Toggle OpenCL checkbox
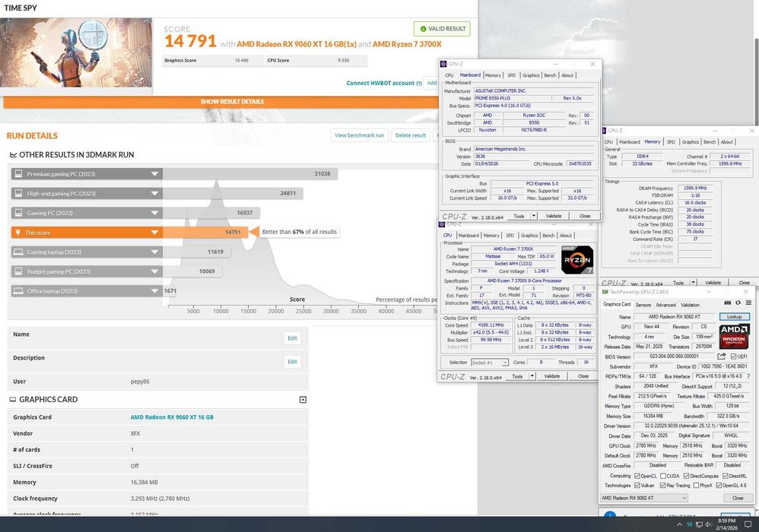The height and width of the screenshot is (532, 759). (x=637, y=476)
